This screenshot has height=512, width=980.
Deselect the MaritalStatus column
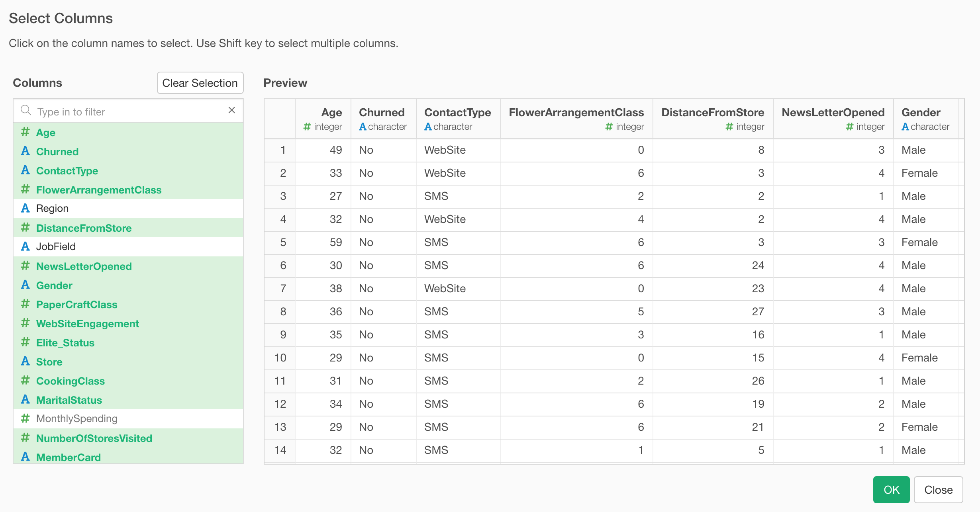pos(69,400)
